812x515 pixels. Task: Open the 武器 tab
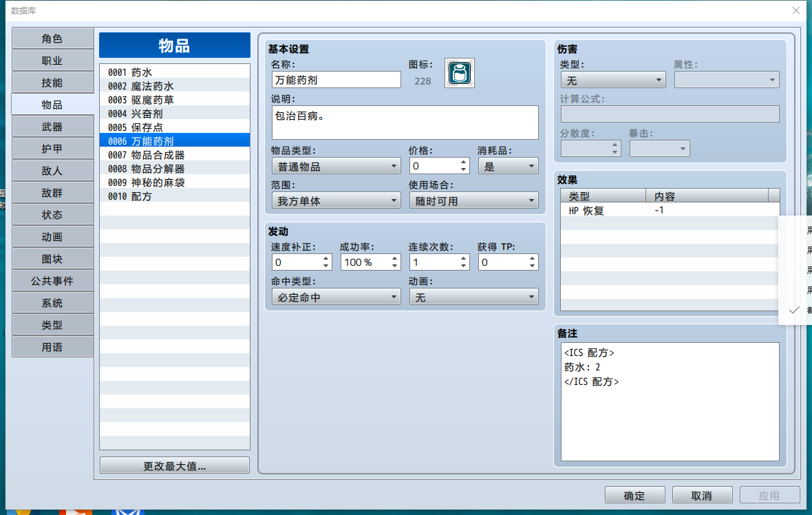[52, 127]
